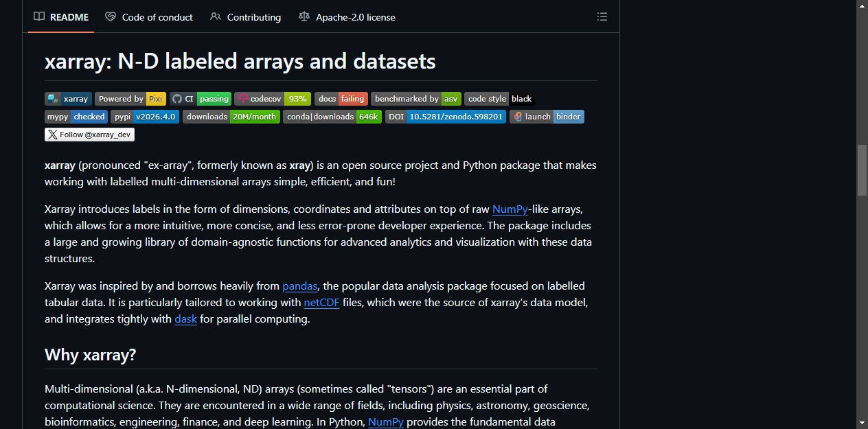
Task: Click the docs failing badge
Action: click(341, 99)
